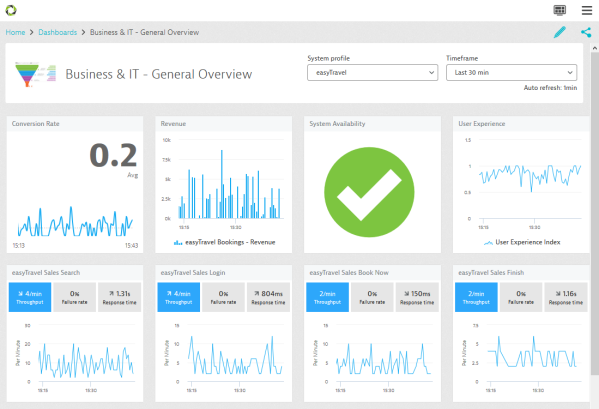Click the 0.2 conversion rate value
Image resolution: width=599 pixels, height=409 pixels.
(x=113, y=155)
